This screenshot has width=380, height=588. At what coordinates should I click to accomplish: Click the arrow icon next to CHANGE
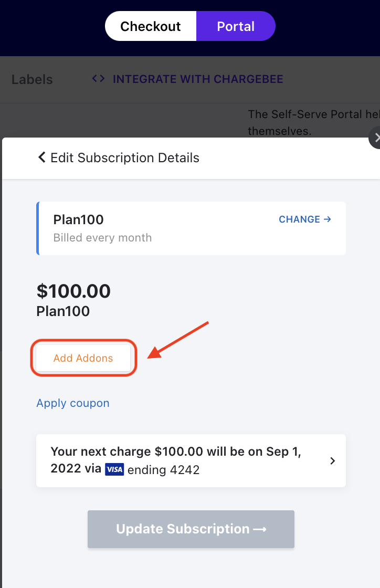coord(327,219)
